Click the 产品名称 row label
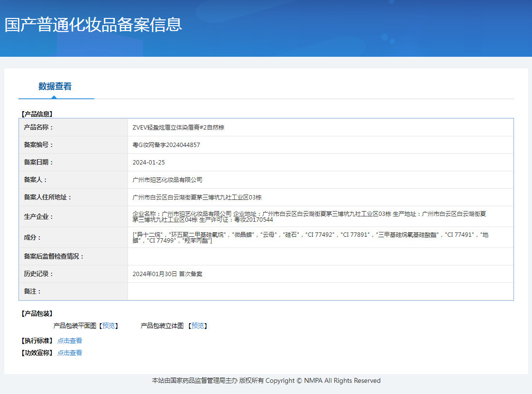 tap(38, 128)
